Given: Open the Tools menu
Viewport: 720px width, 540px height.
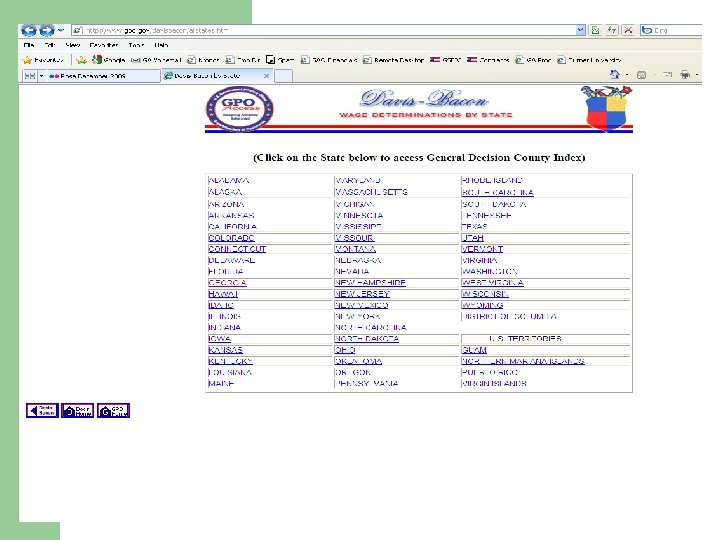Looking at the screenshot, I should pos(136,45).
